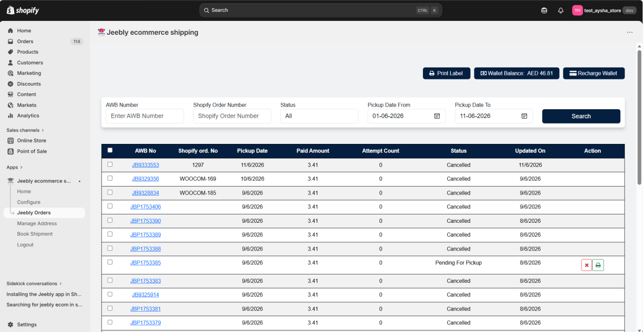644x332 pixels.
Task: Click the top Shopify search bar
Action: [x=321, y=10]
